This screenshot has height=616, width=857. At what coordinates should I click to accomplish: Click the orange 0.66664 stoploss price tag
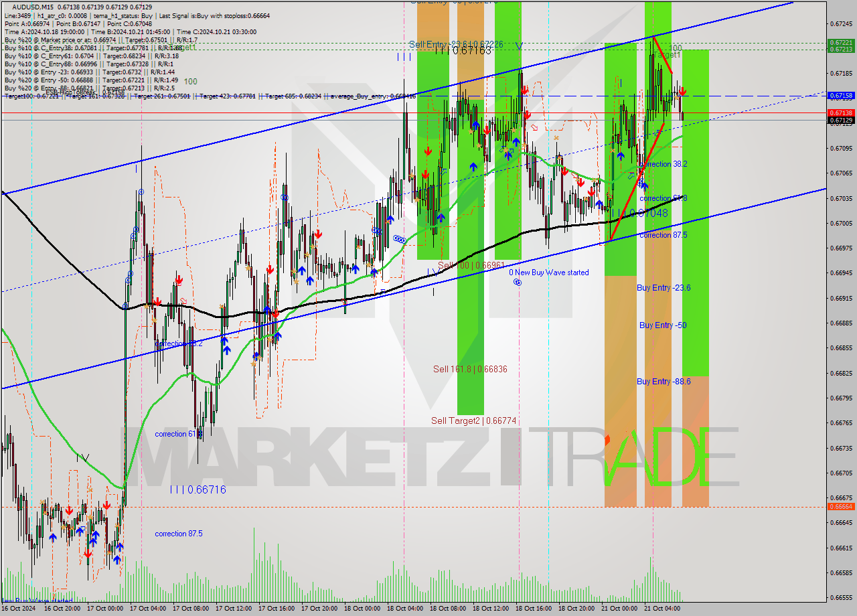pos(840,506)
